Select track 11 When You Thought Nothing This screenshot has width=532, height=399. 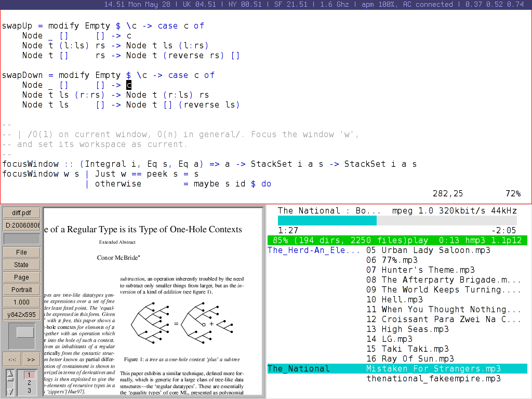[444, 309]
